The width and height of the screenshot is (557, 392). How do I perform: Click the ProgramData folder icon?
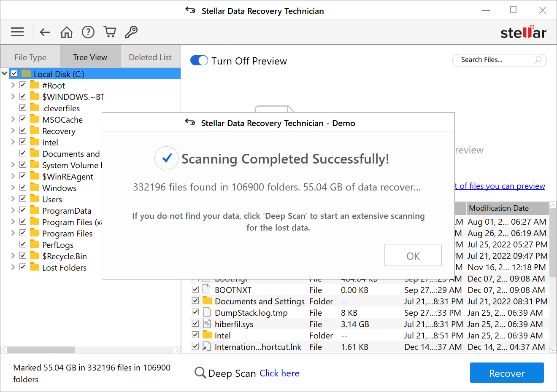[35, 210]
